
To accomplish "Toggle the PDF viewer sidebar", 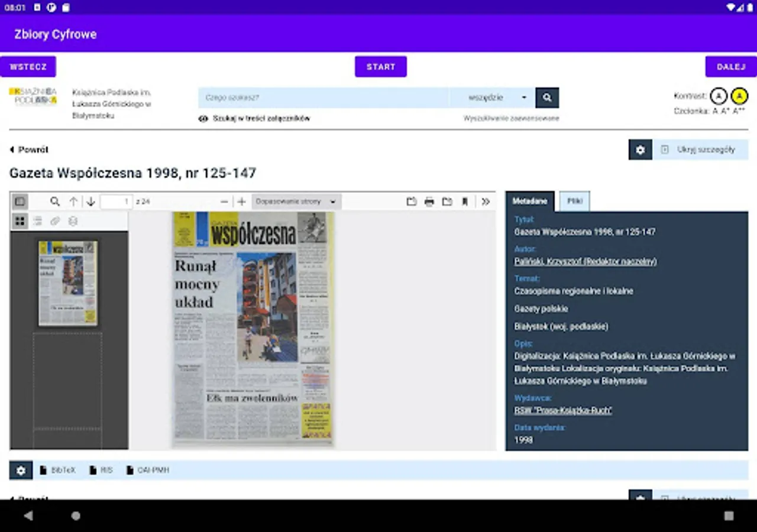I will click(x=20, y=202).
